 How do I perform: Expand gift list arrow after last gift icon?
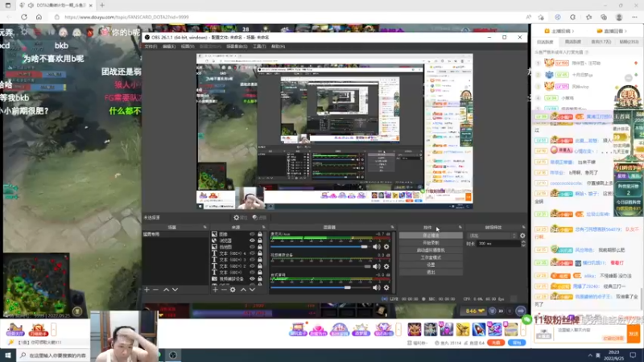point(523,329)
